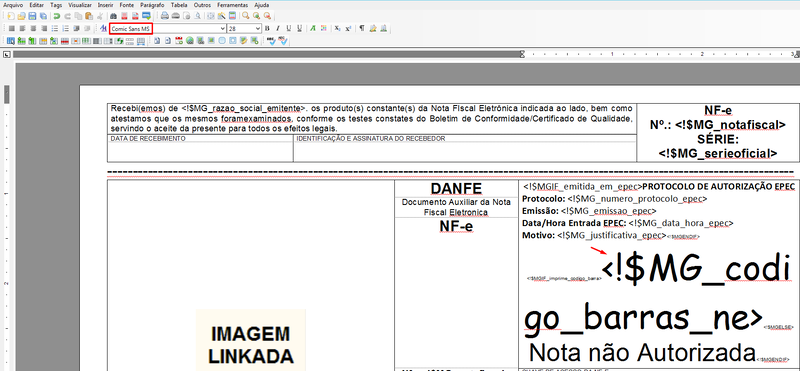Open the Inserir menu

click(105, 5)
